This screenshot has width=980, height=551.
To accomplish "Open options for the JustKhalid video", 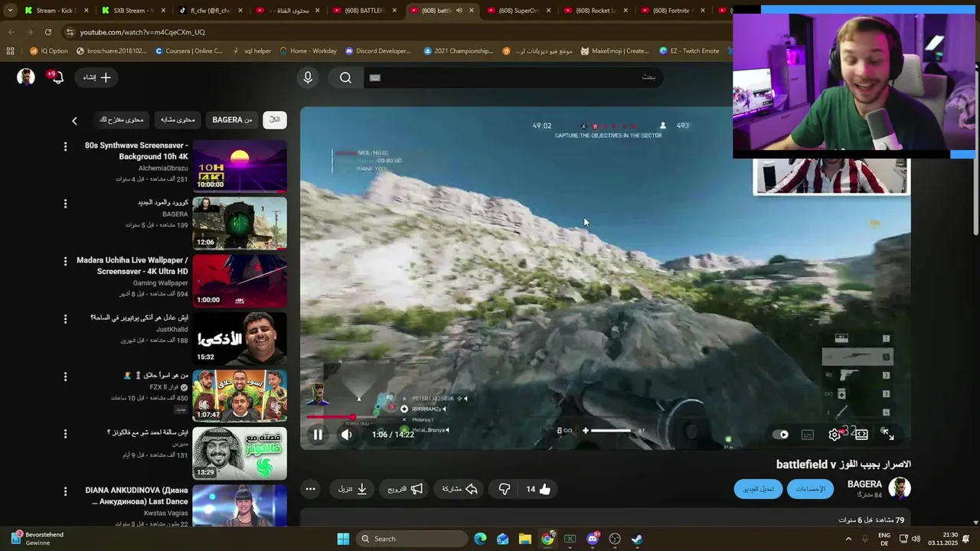I will coord(65,318).
